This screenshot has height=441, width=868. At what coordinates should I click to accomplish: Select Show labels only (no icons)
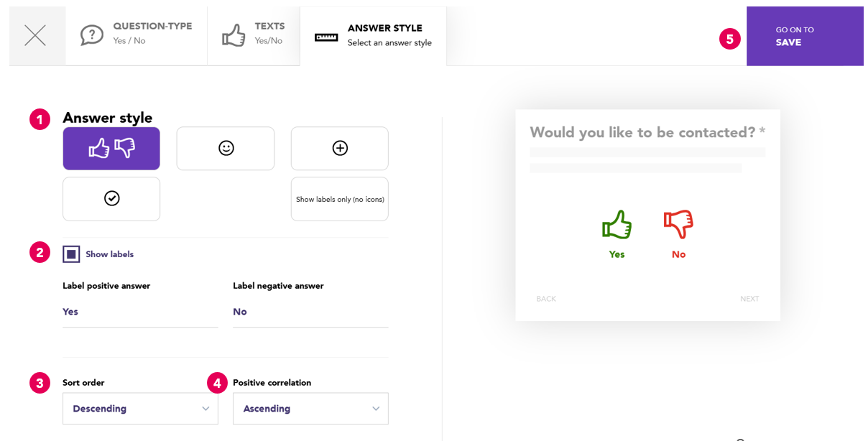(x=340, y=199)
